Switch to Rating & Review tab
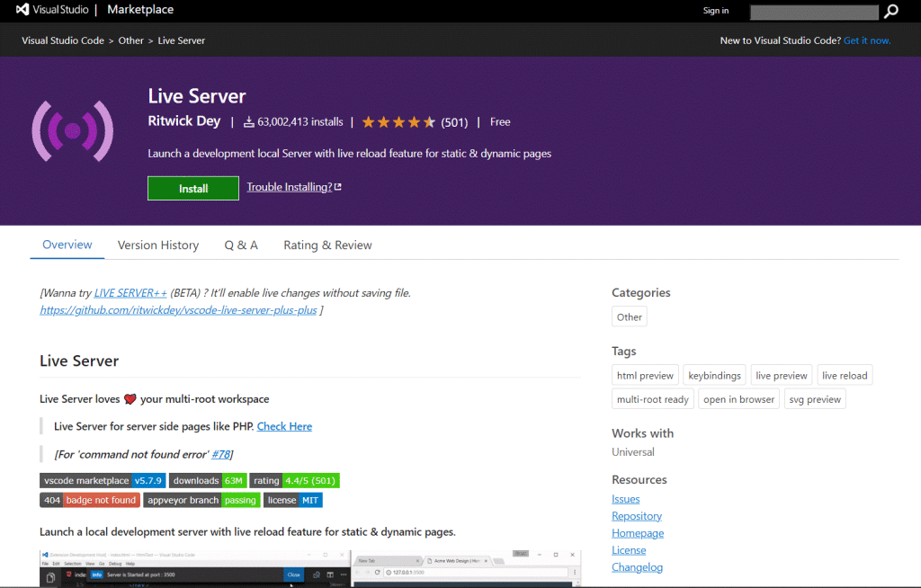Viewport: 921px width, 588px height. [x=327, y=245]
